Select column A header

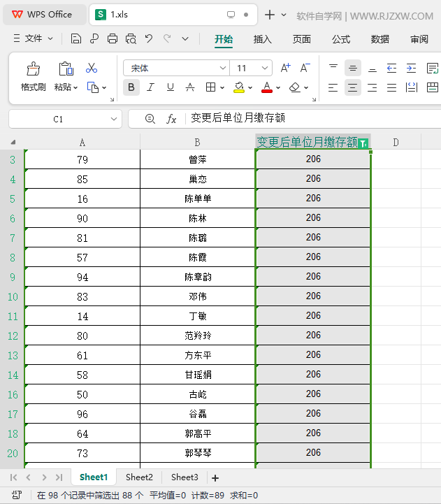[x=82, y=143]
